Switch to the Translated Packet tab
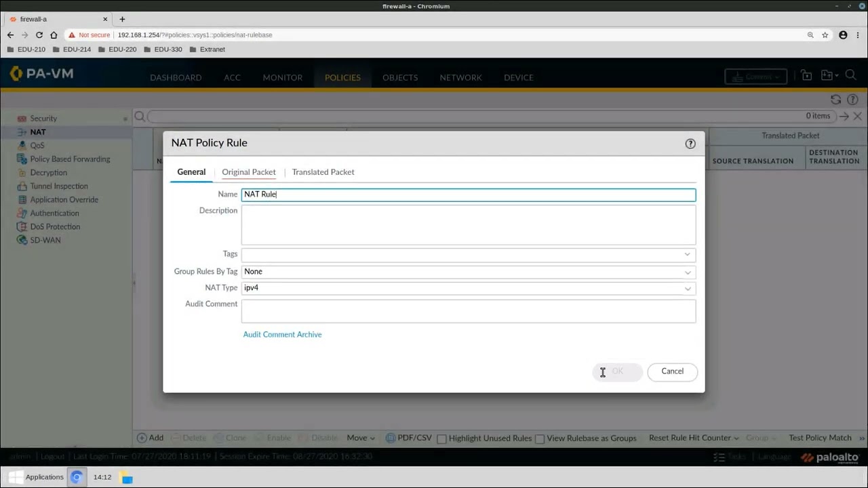Viewport: 868px width, 488px height. pyautogui.click(x=323, y=172)
